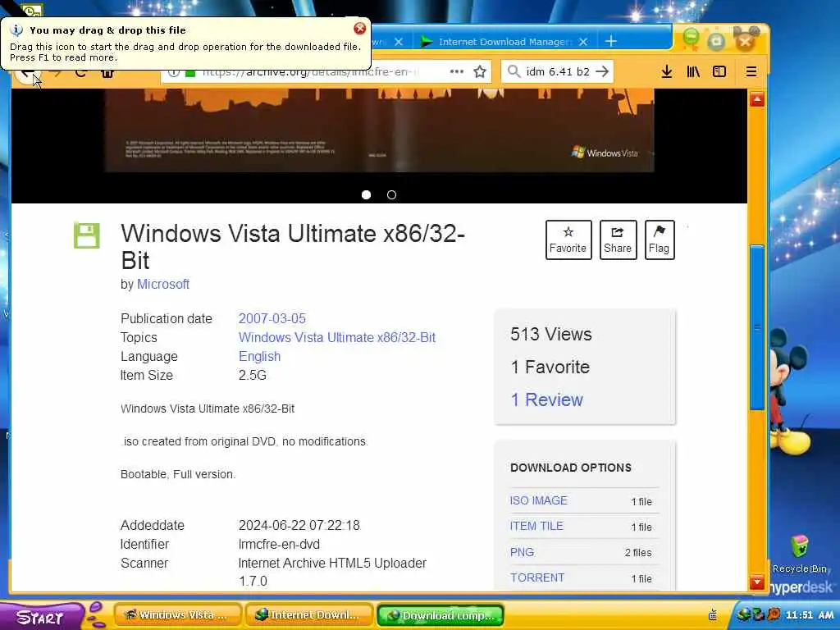Click the page title Windows Vista Ultimate x86/32-Bit

[293, 247]
